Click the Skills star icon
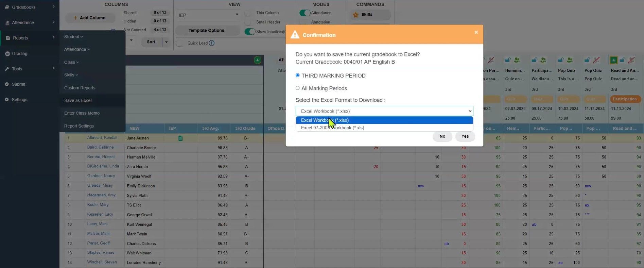 (x=356, y=15)
